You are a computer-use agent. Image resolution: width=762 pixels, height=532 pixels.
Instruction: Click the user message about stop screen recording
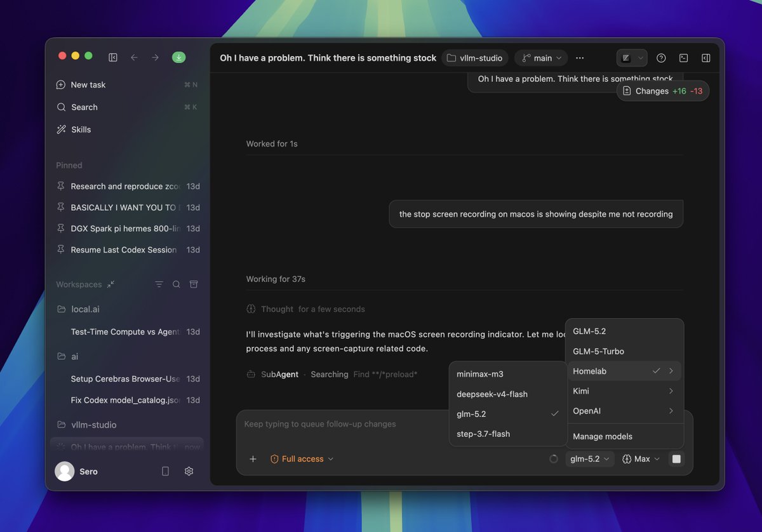(x=536, y=214)
